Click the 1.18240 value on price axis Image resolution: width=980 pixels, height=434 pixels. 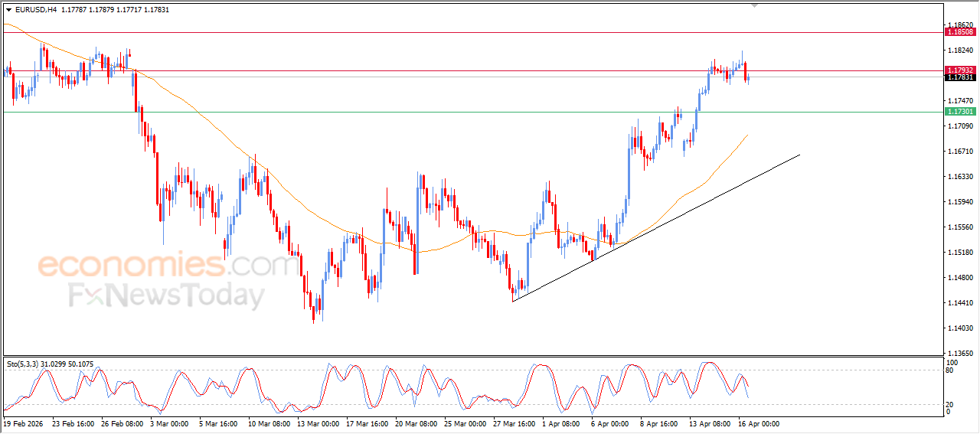tap(960, 51)
